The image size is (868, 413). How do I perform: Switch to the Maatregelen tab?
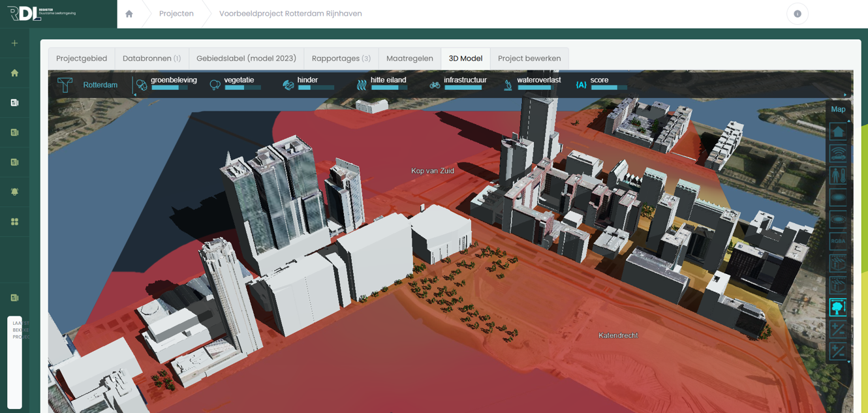409,59
